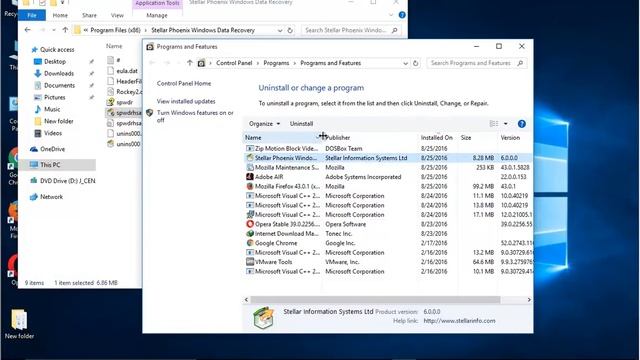Open Control Panel Home link
This screenshot has width=640, height=360.
184,83
